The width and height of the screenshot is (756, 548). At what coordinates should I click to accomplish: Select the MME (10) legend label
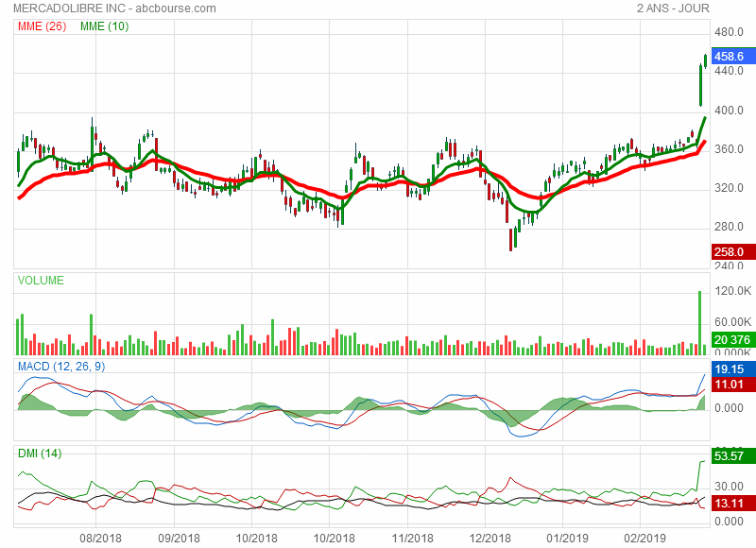click(104, 26)
